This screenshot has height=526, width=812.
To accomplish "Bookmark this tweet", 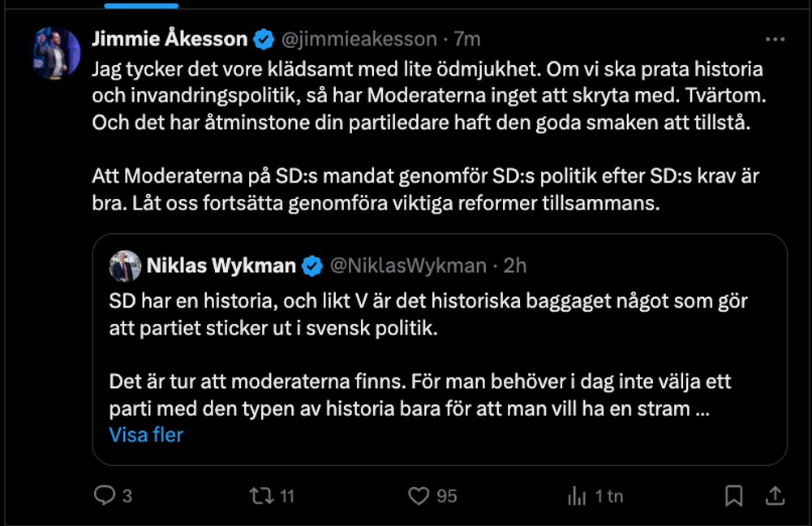I will click(733, 495).
